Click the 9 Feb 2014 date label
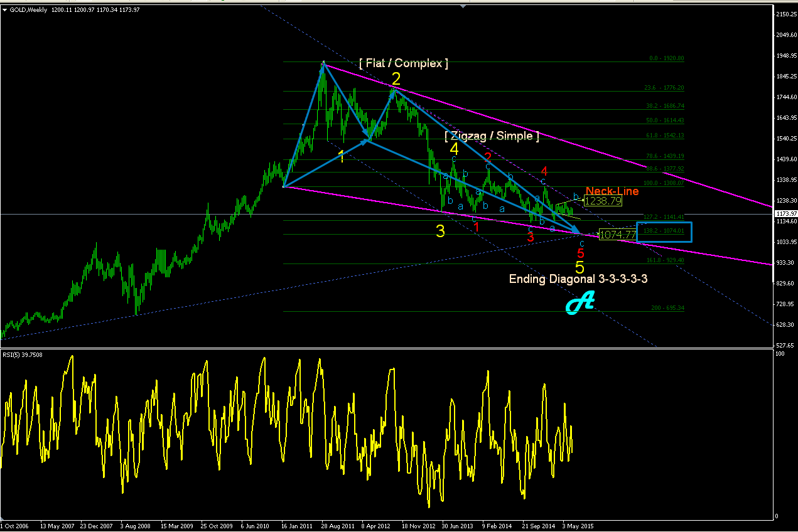Viewport: 798px width, 532px height. coord(497,526)
